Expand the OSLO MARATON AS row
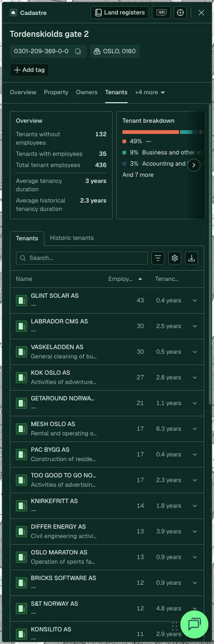Image resolution: width=214 pixels, height=644 pixels. click(x=195, y=557)
